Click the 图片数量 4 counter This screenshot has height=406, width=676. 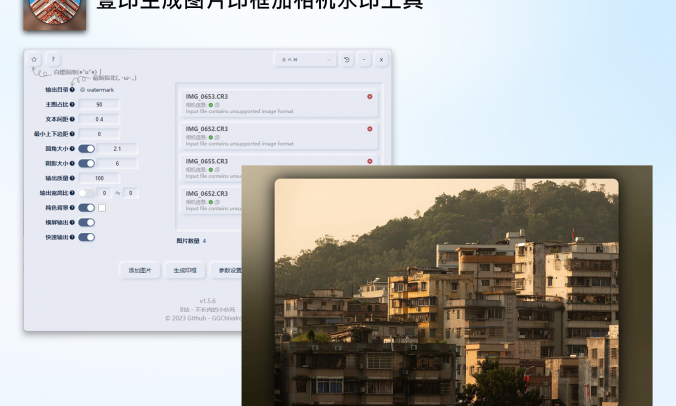191,241
